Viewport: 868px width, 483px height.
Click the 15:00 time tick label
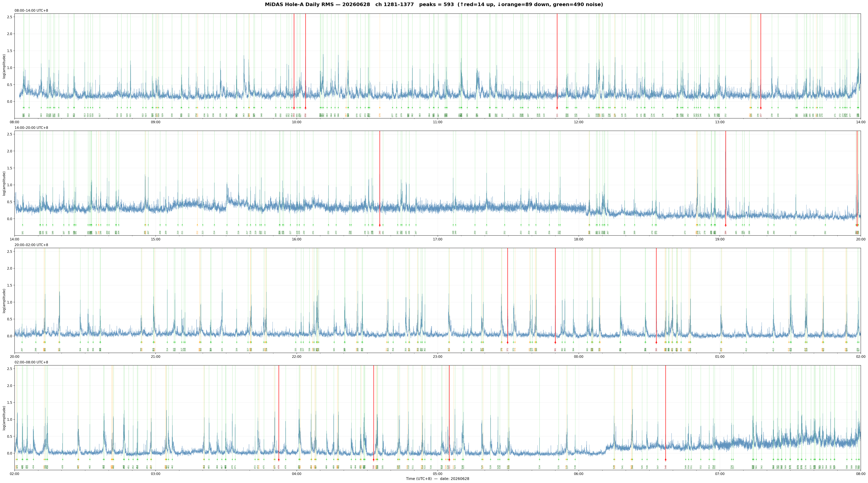[156, 239]
